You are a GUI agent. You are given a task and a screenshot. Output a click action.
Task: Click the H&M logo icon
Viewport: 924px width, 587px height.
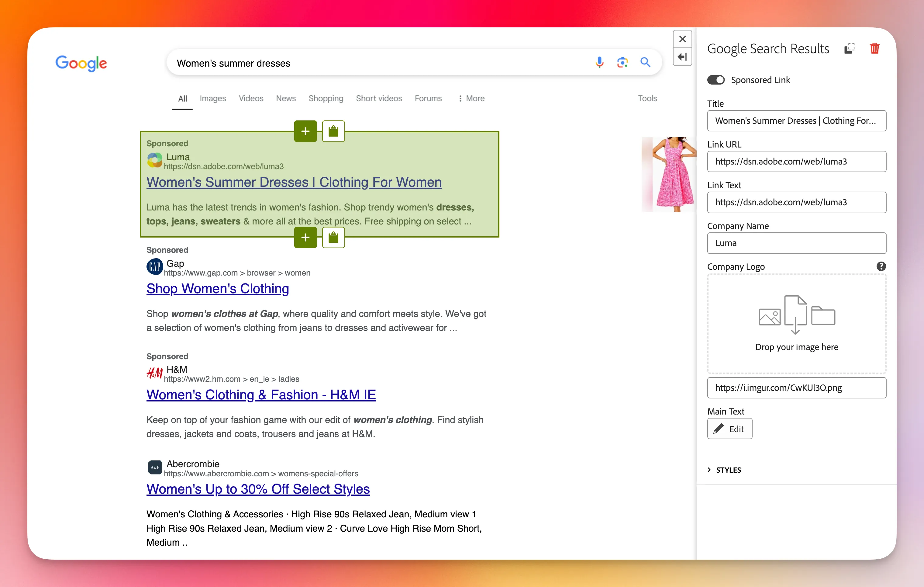click(155, 372)
